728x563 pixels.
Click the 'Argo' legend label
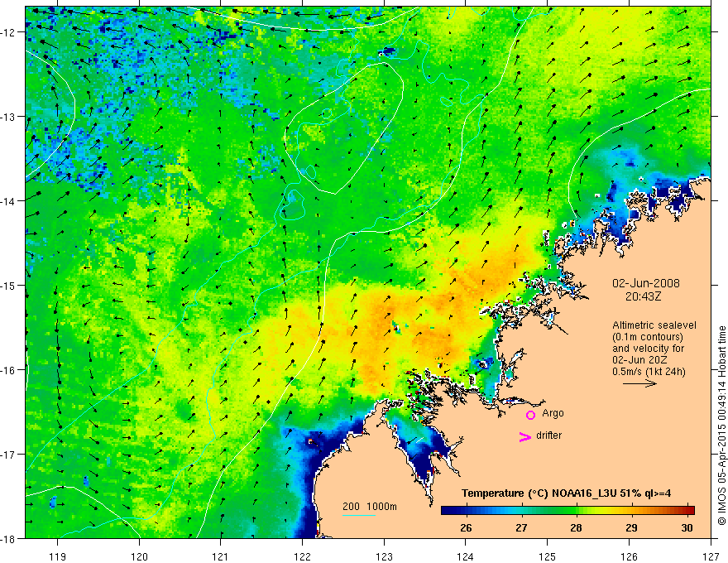click(x=553, y=413)
